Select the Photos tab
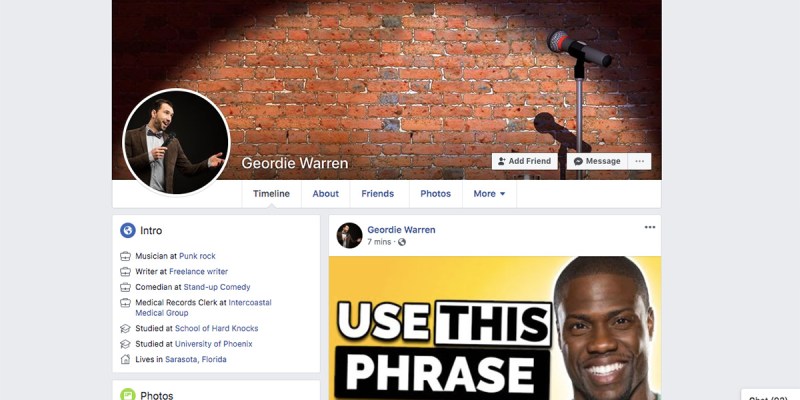This screenshot has width=800, height=400. coord(435,194)
